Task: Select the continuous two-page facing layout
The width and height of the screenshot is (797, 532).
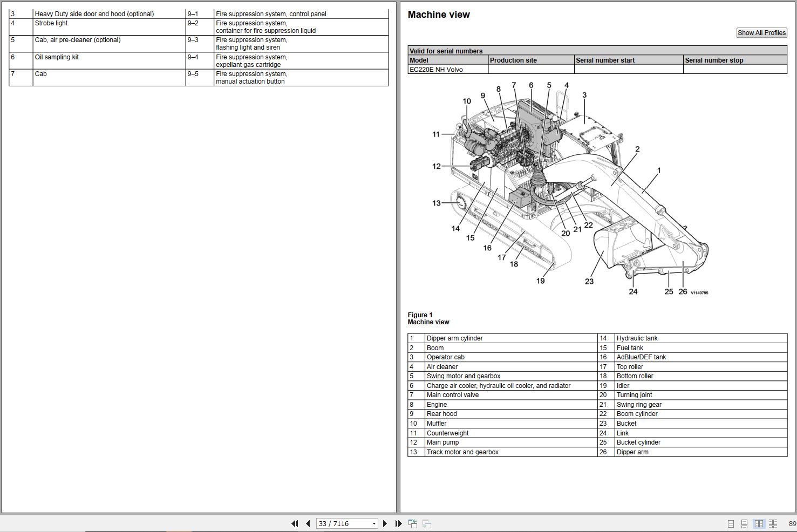Action: coord(773,523)
